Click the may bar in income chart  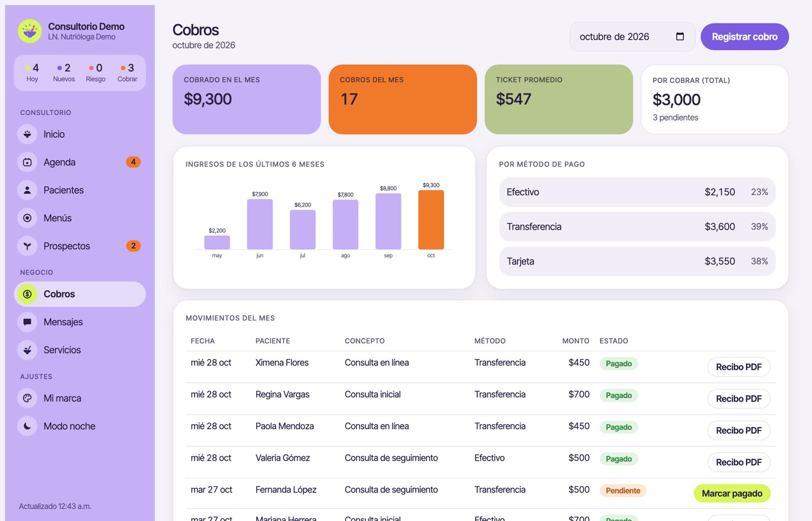pyautogui.click(x=217, y=242)
